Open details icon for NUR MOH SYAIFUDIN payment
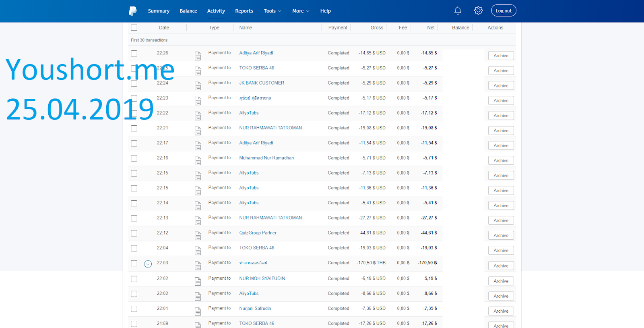644x328 pixels. (198, 281)
